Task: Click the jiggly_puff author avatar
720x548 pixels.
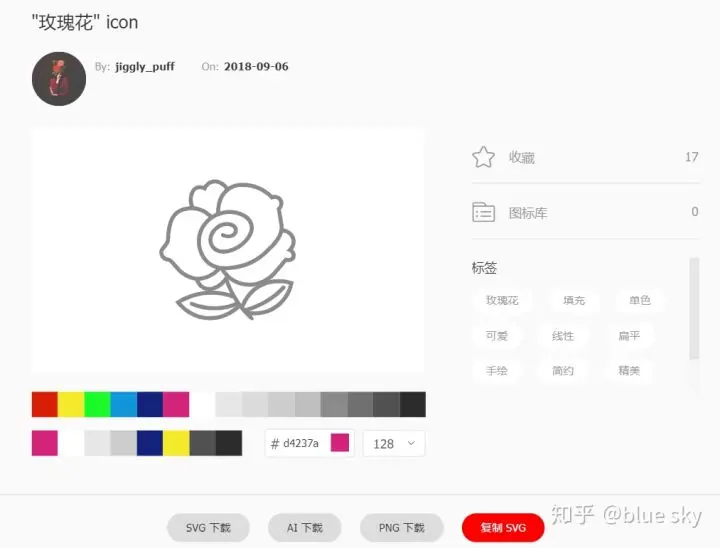Action: tap(59, 79)
